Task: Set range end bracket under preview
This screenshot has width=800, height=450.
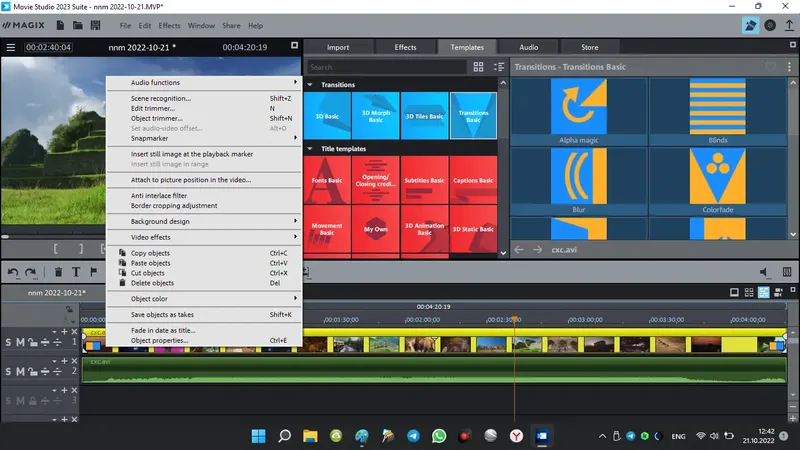Action: [x=81, y=248]
